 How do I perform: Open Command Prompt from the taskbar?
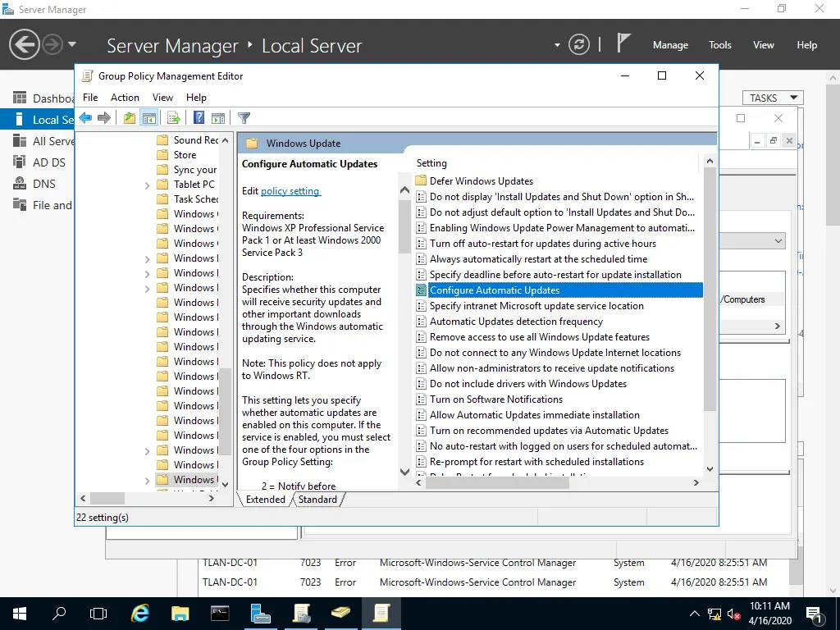(220, 614)
